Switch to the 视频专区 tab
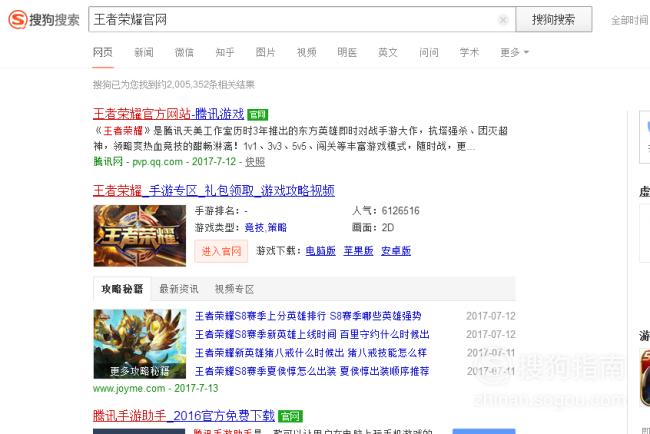 pyautogui.click(x=234, y=289)
